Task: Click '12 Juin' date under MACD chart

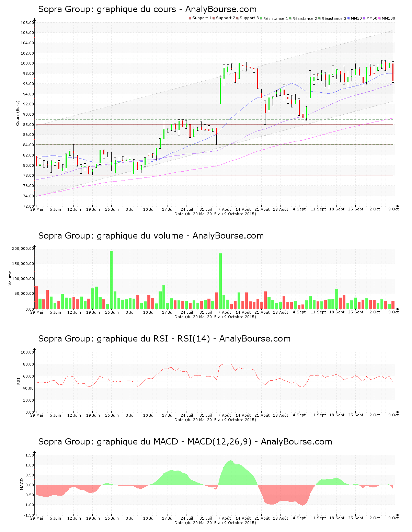Action: (x=74, y=518)
